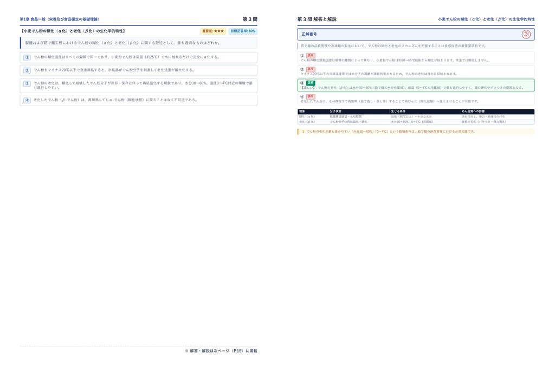Click the めん品質への影響 table column header
This screenshot has width=555, height=392.
(x=473, y=112)
